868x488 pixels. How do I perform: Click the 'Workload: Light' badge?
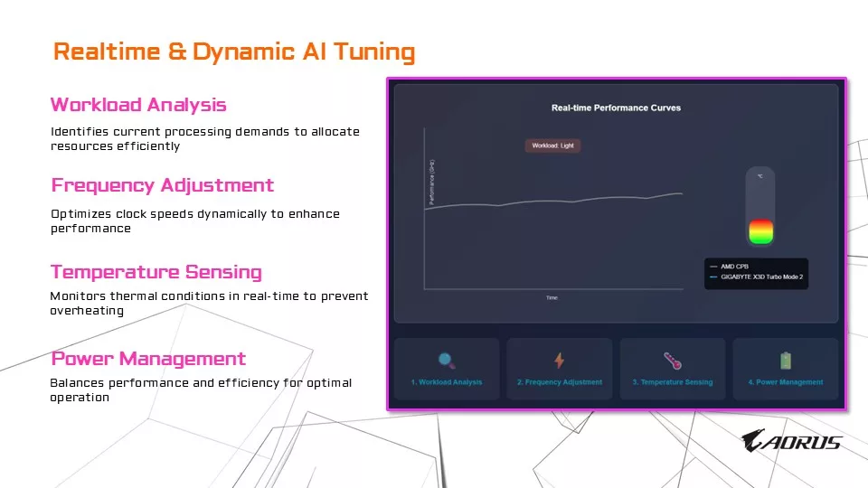pos(552,145)
